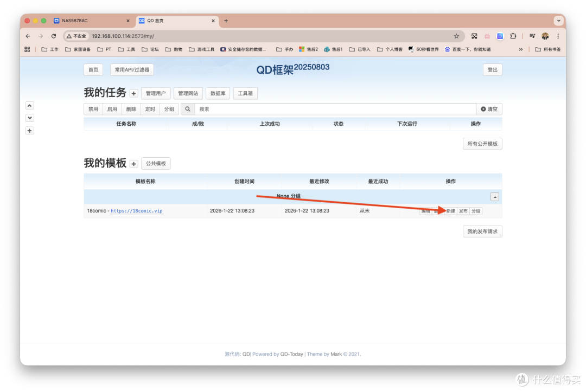
Task: Click 发布 for the 18comic template
Action: tap(463, 211)
